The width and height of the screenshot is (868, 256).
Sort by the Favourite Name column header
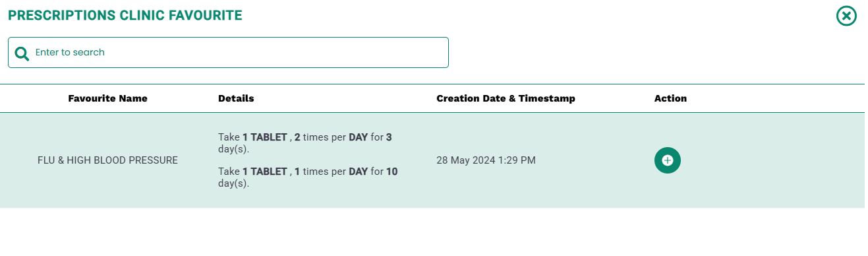107,98
